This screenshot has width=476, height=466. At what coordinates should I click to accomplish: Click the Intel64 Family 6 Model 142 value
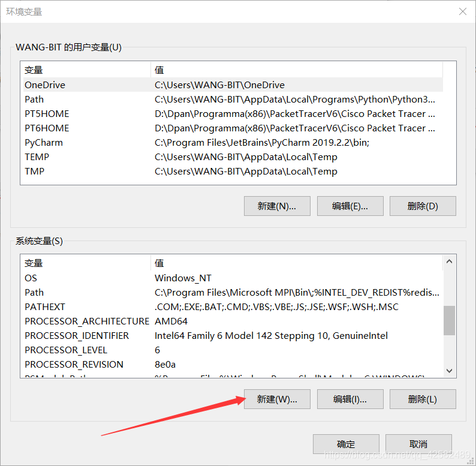(271, 336)
